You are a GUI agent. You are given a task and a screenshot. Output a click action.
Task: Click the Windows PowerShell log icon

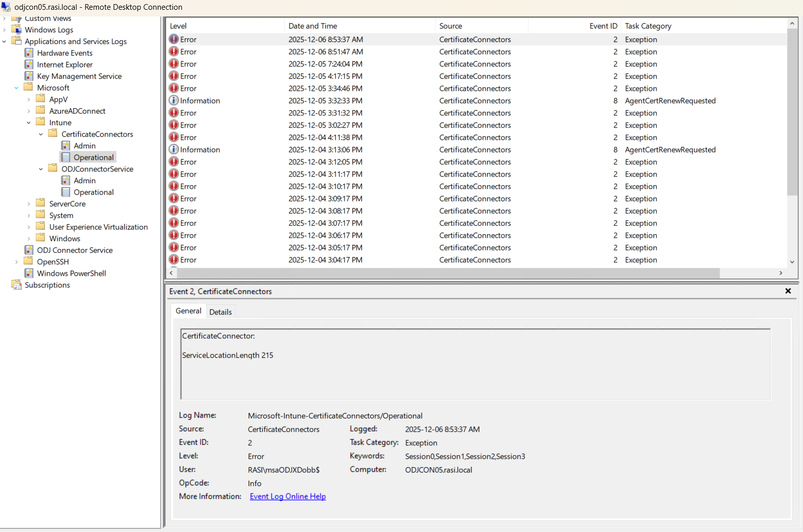(29, 273)
